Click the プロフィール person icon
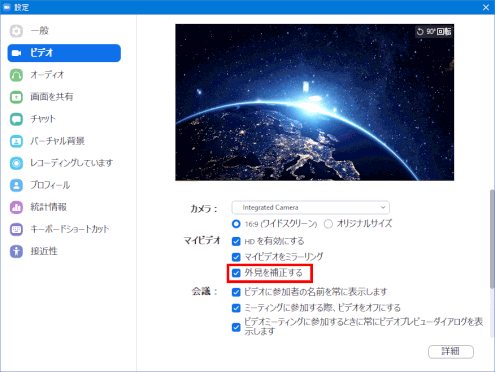Viewport: 495px width, 372px height. click(16, 185)
